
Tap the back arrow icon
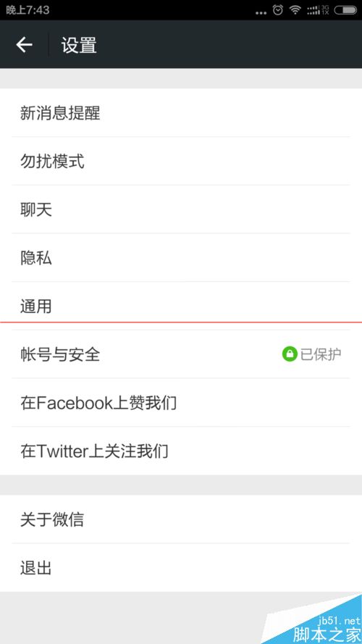click(24, 44)
